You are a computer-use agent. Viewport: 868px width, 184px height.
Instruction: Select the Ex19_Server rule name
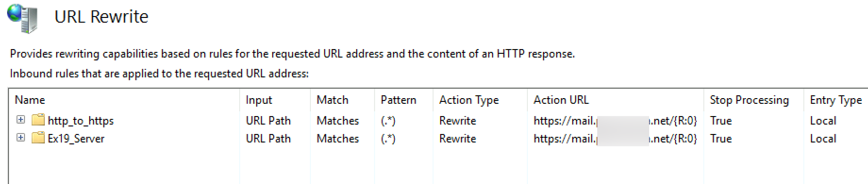76,139
